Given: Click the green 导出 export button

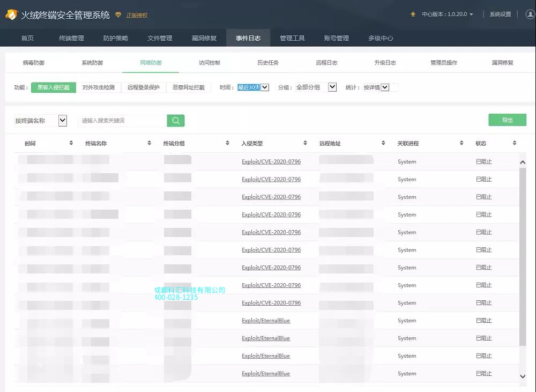Looking at the screenshot, I should pyautogui.click(x=507, y=120).
